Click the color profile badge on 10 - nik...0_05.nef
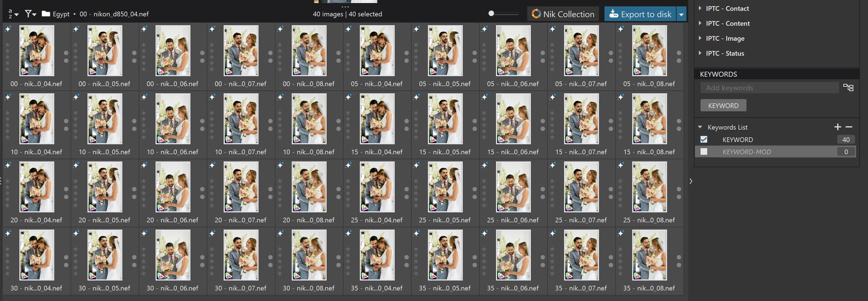 tap(92, 140)
